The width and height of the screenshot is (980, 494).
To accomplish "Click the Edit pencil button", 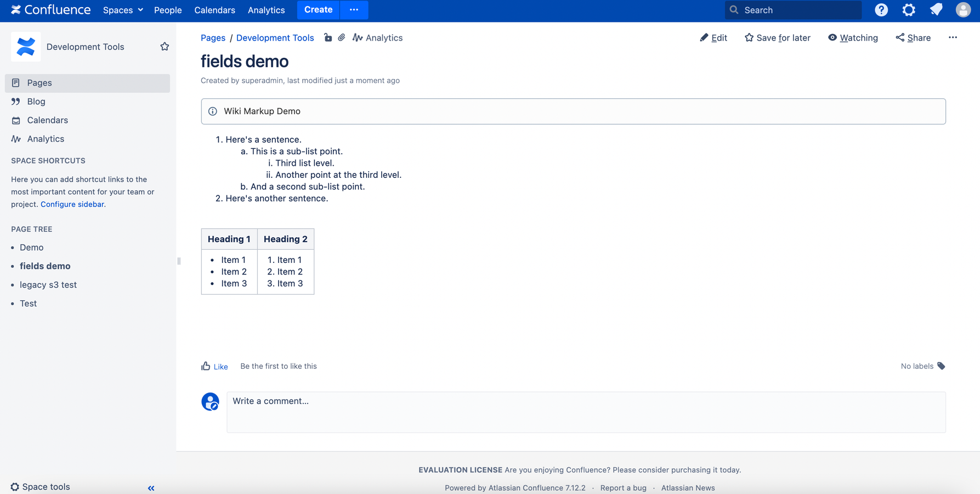I will coord(713,38).
